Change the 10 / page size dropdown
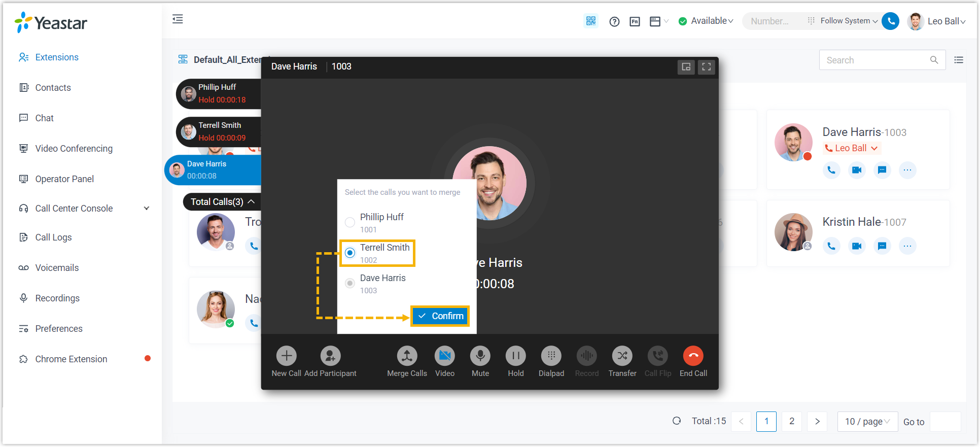This screenshot has width=980, height=447. pos(867,422)
